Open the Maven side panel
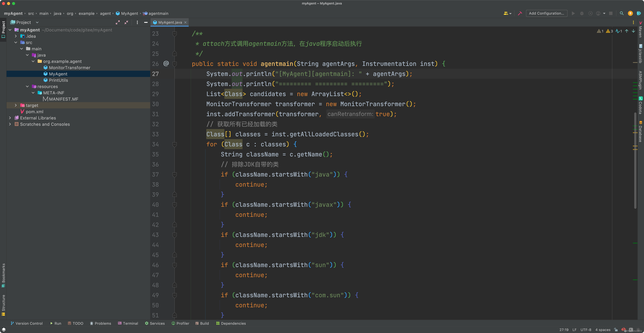Screen dimensions: 644x333 coord(640,29)
